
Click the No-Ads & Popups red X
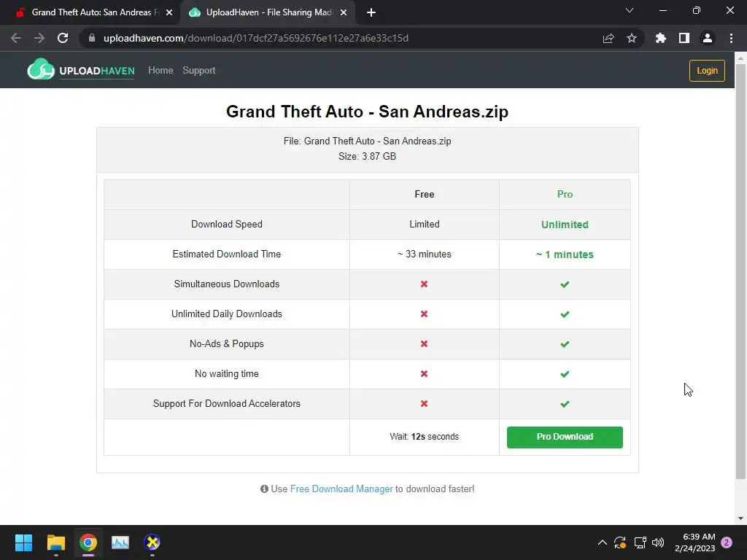[x=424, y=344]
